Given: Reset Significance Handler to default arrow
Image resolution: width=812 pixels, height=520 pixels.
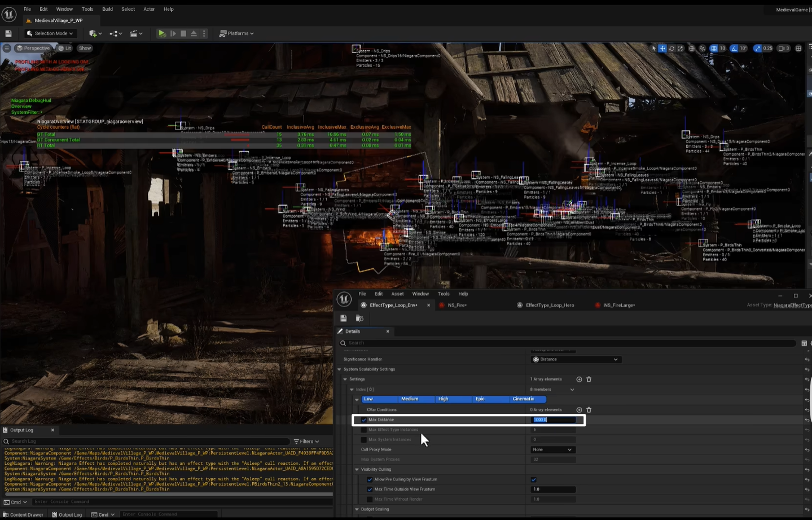Looking at the screenshot, I should pos(807,360).
